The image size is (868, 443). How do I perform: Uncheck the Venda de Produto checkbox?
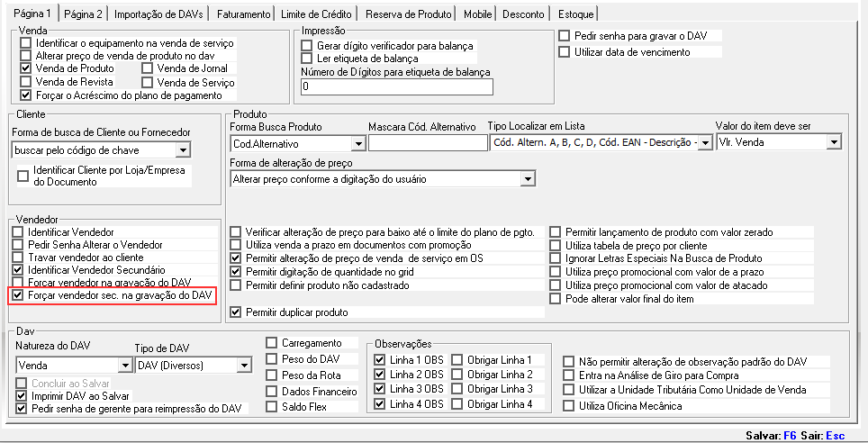point(25,68)
